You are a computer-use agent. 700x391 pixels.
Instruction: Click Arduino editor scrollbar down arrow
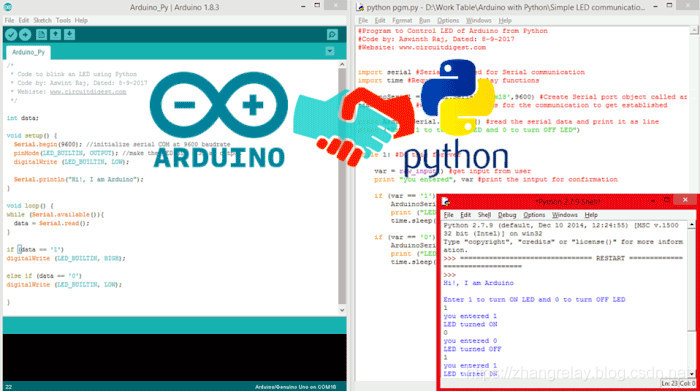[342, 310]
